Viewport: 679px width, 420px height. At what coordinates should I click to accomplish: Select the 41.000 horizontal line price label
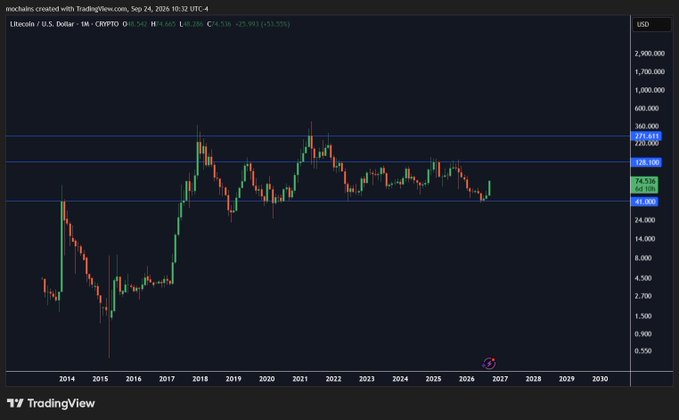click(x=645, y=202)
